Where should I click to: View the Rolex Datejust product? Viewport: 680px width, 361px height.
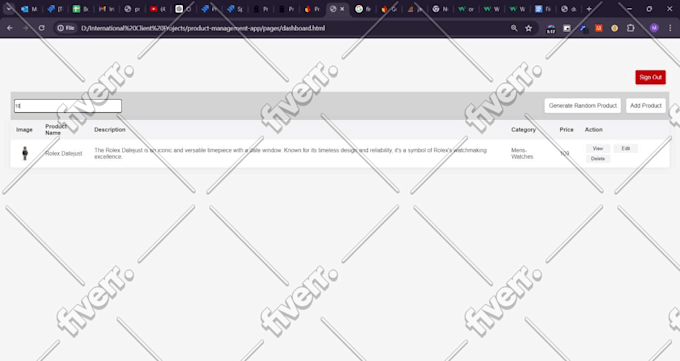point(598,148)
